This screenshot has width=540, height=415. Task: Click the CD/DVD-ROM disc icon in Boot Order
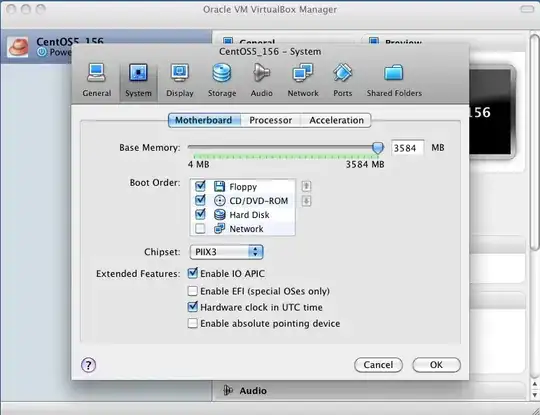tap(219, 200)
